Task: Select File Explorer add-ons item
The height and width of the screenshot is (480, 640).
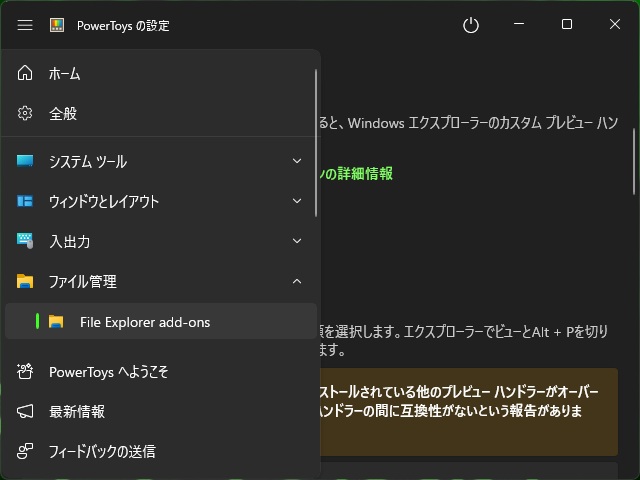Action: pyautogui.click(x=161, y=321)
